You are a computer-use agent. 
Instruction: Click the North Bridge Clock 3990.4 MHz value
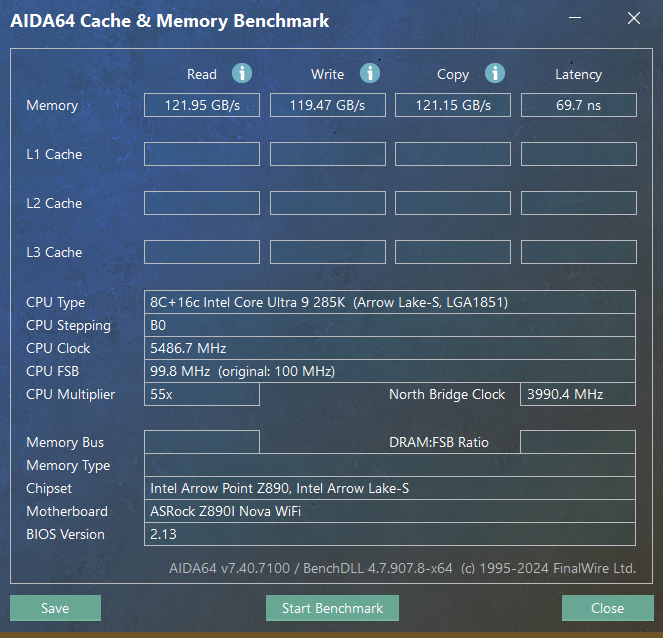578,394
